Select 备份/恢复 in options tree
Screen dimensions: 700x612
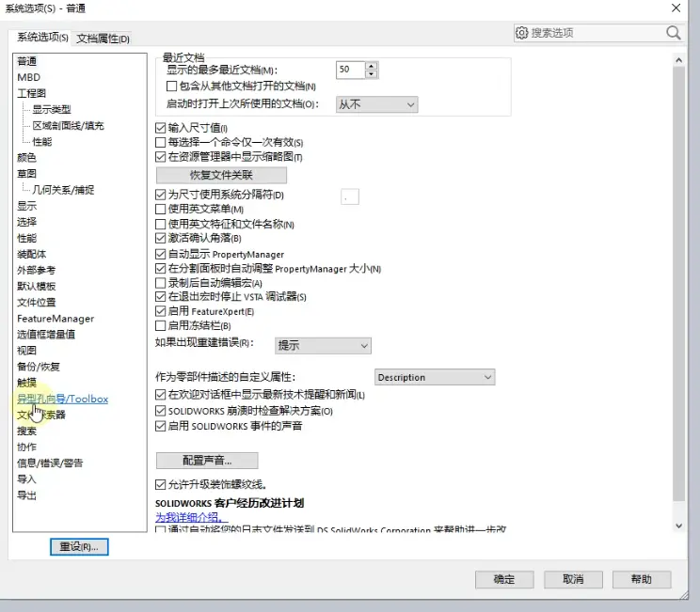[39, 367]
